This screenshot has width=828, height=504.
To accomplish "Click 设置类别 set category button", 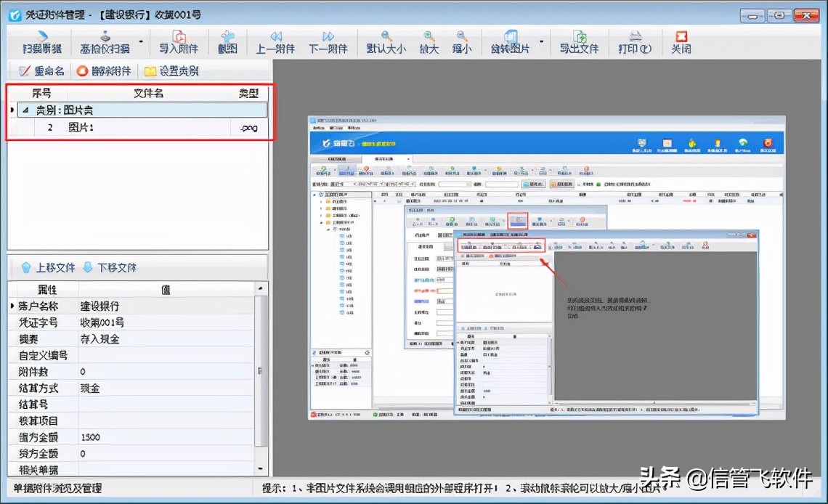I will tap(171, 70).
